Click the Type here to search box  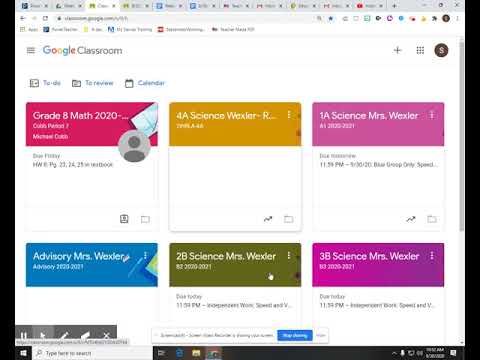[x=92, y=353]
